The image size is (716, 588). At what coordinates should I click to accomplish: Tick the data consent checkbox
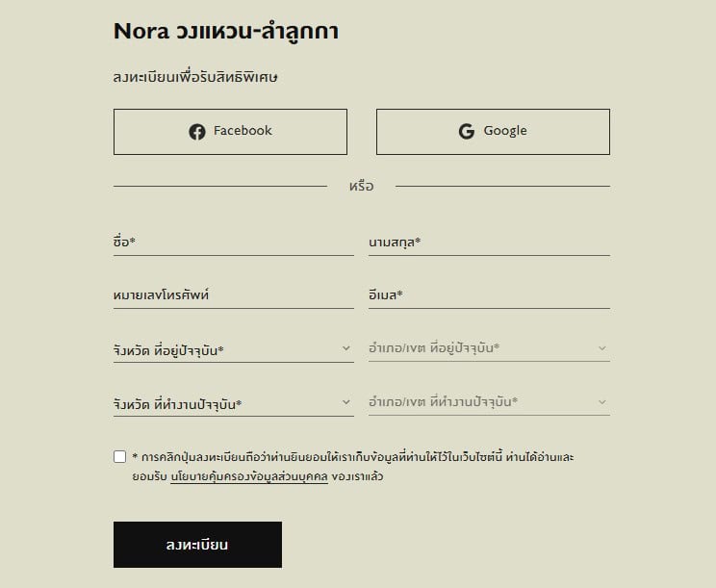(120, 457)
